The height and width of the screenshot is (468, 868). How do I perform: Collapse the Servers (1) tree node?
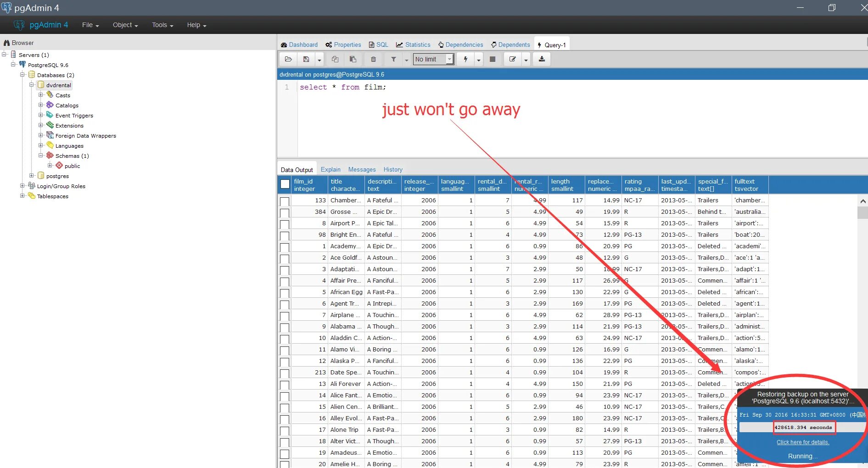click(4, 55)
